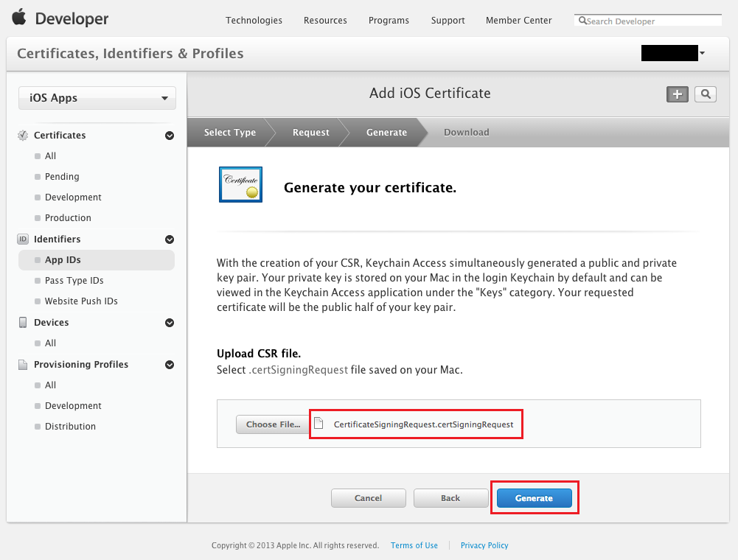
Task: Click the Upload CSR file heading
Action: click(258, 354)
